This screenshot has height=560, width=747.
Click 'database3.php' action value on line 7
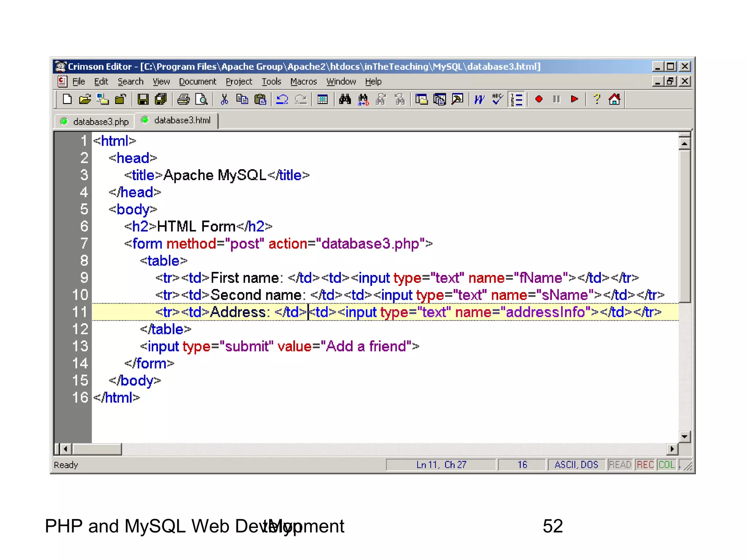click(x=370, y=244)
